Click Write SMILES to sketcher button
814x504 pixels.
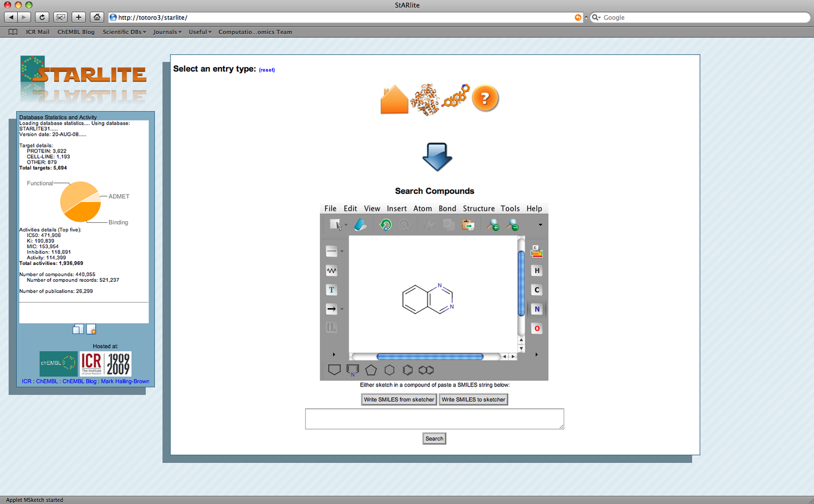coord(474,399)
